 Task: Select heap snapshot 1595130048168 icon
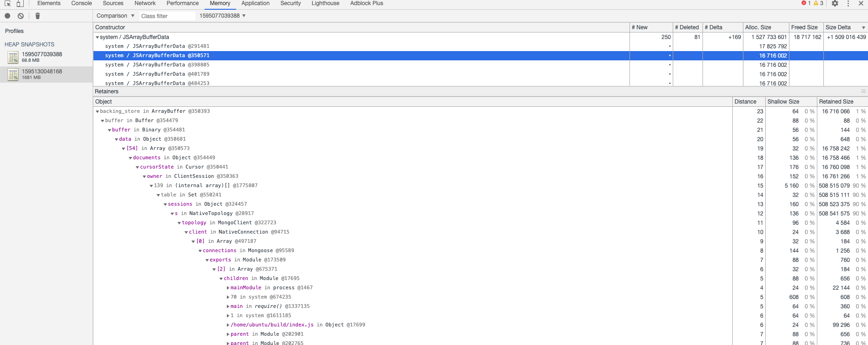coord(13,74)
